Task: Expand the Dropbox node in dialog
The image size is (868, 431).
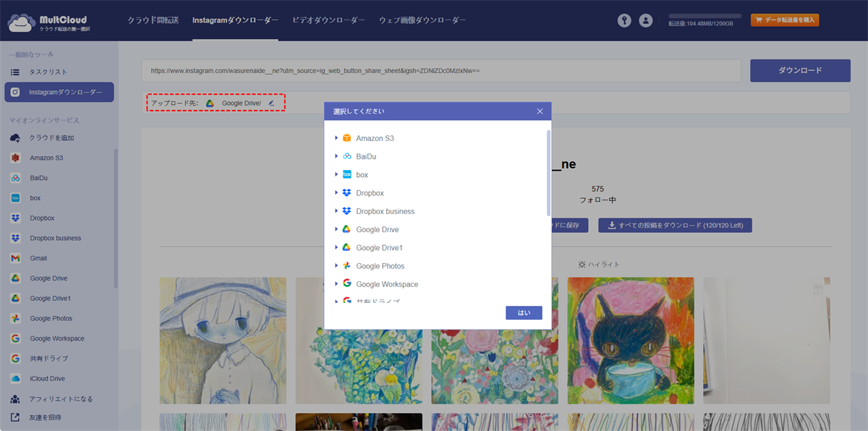Action: (x=336, y=193)
